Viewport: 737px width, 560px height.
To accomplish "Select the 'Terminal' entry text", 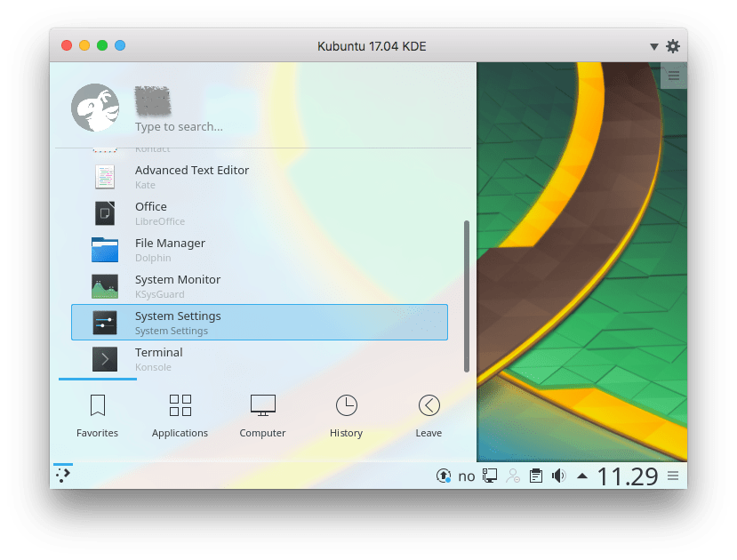I will (x=159, y=352).
